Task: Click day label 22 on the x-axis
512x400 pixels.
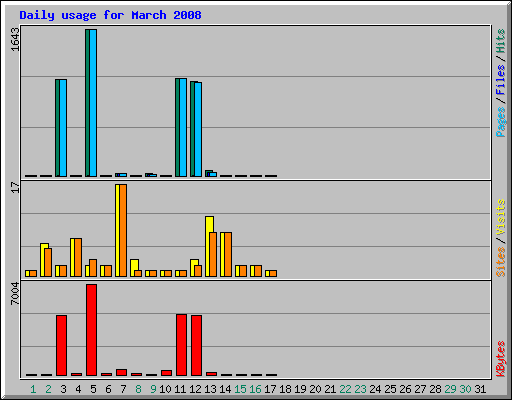Action: (x=345, y=389)
